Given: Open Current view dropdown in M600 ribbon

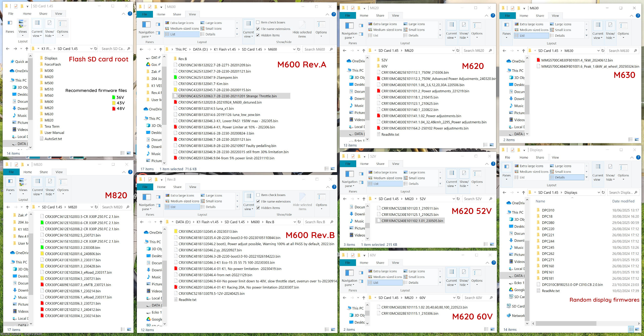Looking at the screenshot, I should pyautogui.click(x=248, y=34).
